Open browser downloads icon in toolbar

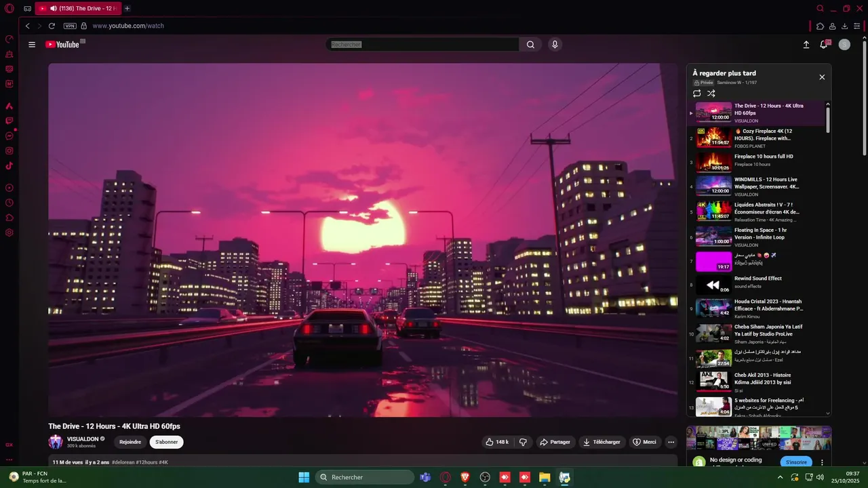tap(844, 26)
